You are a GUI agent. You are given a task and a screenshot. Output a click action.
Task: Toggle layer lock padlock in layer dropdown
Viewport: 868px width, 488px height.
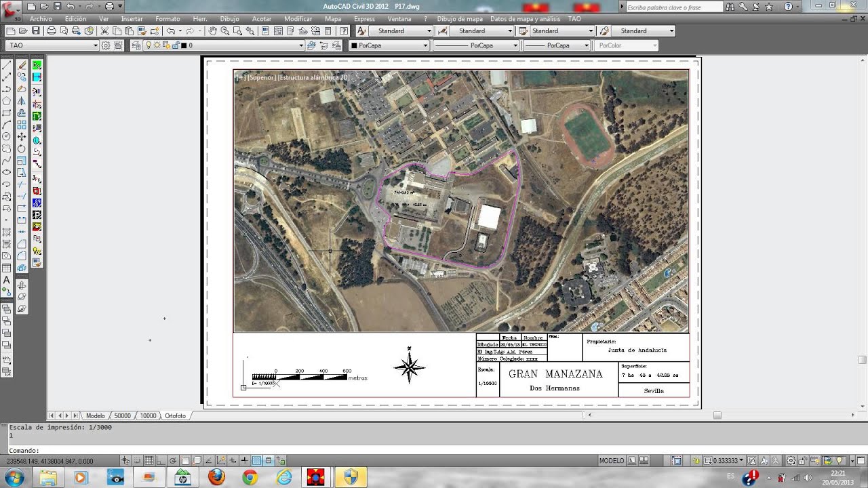pos(175,45)
